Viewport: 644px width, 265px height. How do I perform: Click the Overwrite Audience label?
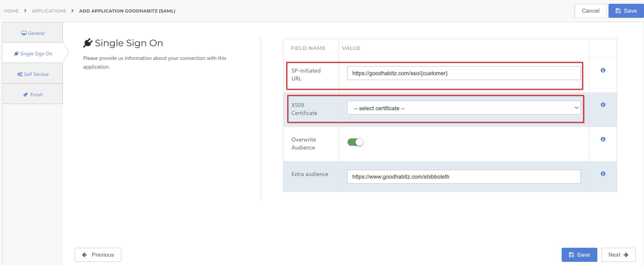[304, 143]
